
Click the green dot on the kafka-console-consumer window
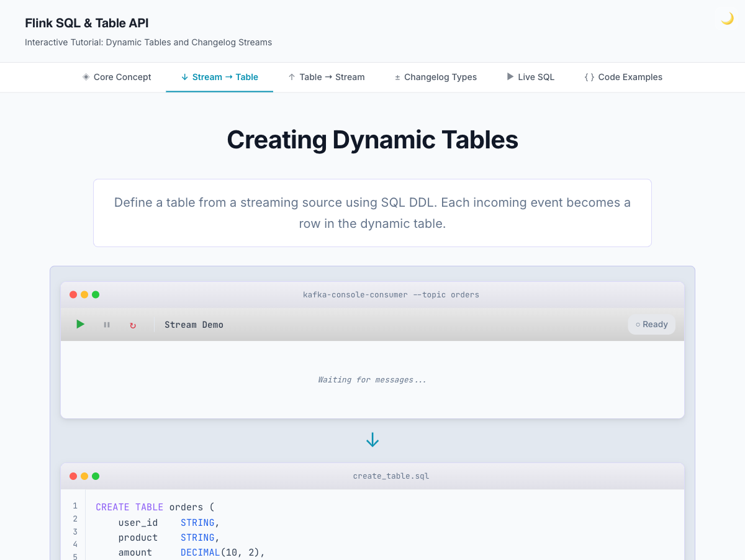96,295
